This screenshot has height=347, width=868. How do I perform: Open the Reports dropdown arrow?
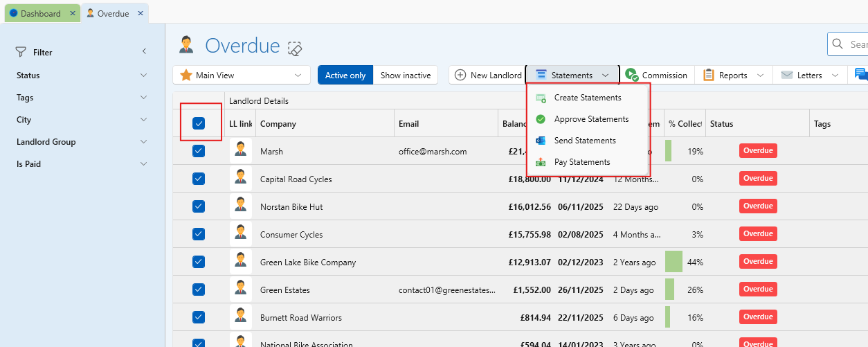click(x=760, y=75)
